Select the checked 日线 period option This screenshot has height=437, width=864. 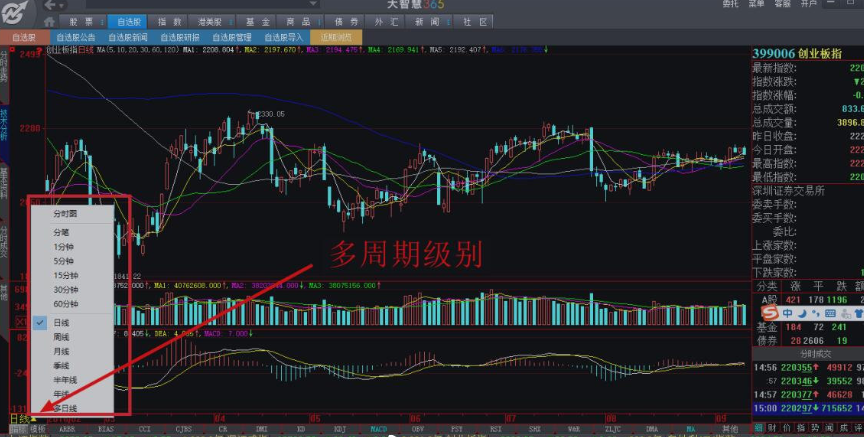coord(62,323)
